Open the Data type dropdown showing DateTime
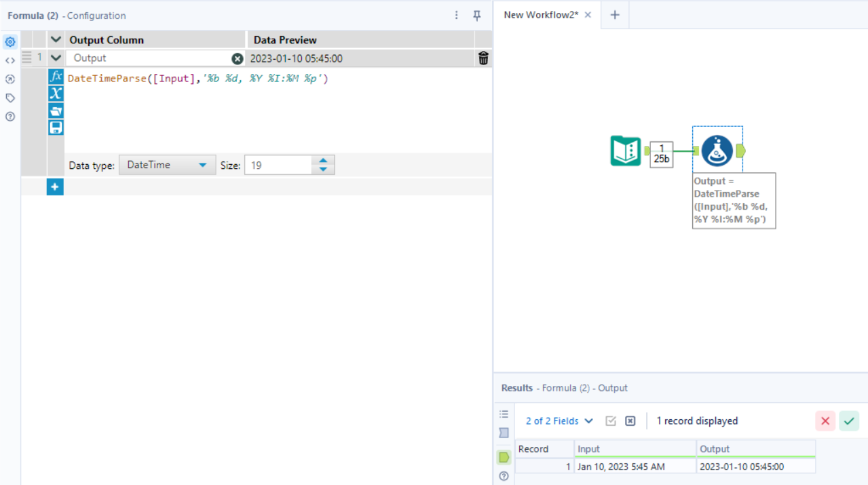This screenshot has width=868, height=485. point(166,164)
